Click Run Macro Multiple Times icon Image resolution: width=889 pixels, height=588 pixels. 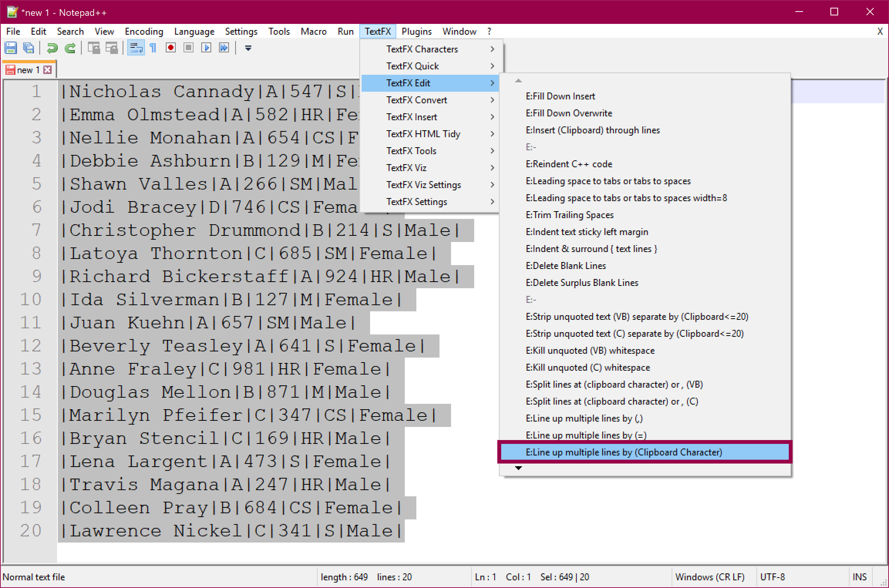pyautogui.click(x=224, y=48)
